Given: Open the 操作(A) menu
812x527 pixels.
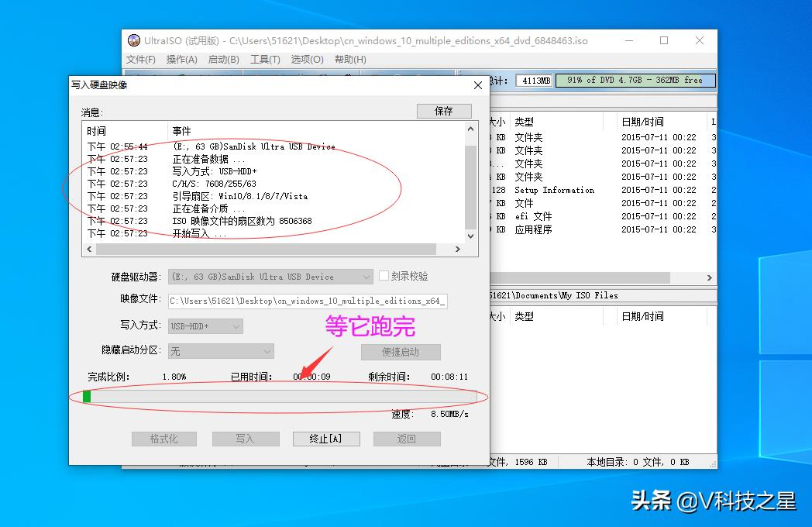Looking at the screenshot, I should pos(181,59).
